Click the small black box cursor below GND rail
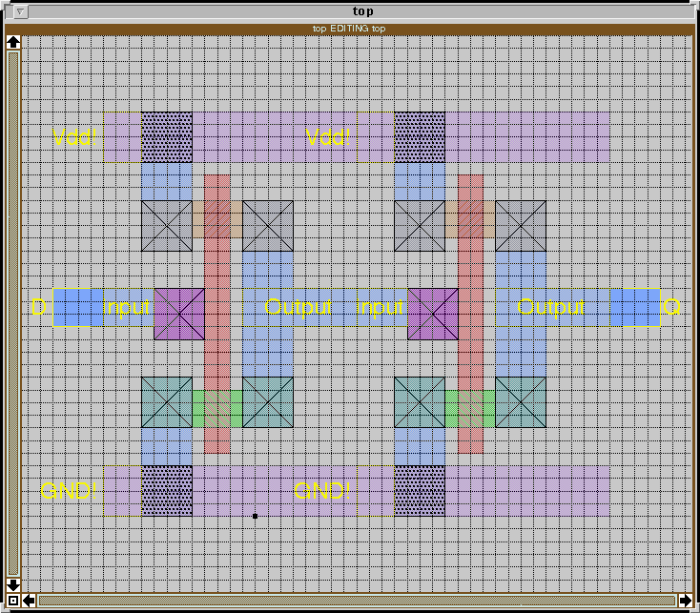 [255, 516]
